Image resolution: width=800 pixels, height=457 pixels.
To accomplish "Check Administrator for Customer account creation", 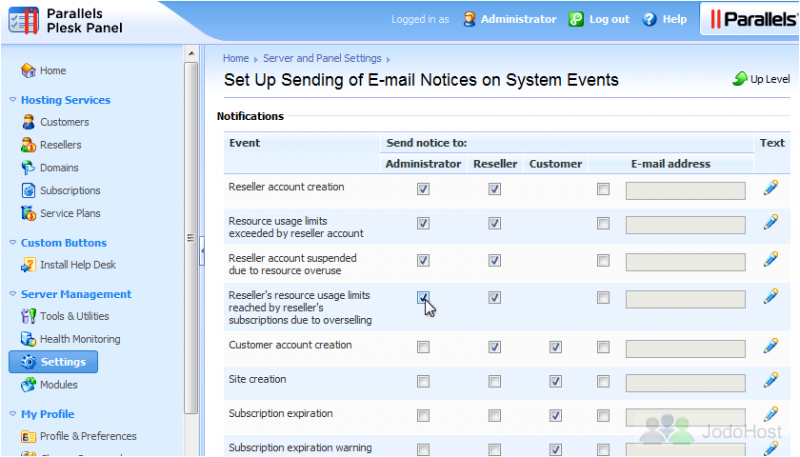I will pyautogui.click(x=423, y=347).
